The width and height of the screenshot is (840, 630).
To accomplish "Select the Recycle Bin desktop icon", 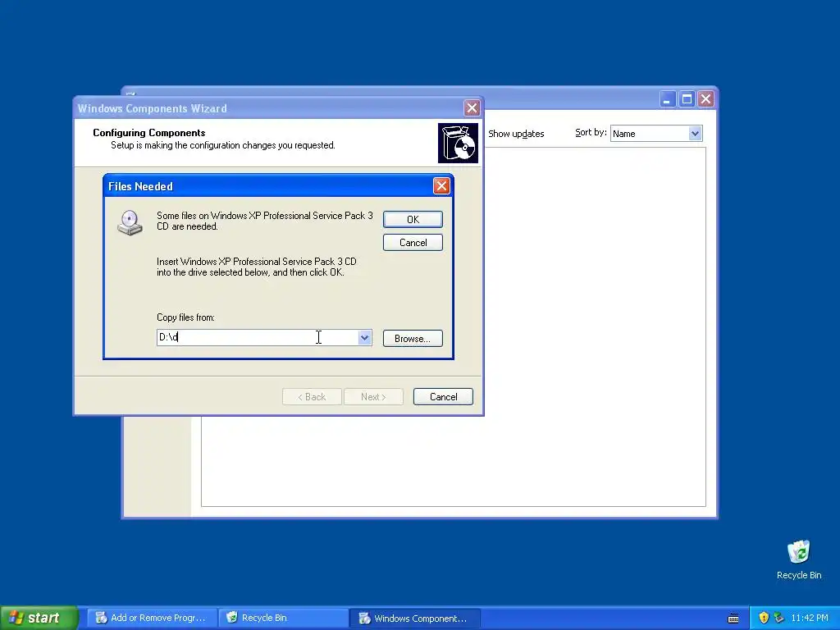I will point(799,559).
